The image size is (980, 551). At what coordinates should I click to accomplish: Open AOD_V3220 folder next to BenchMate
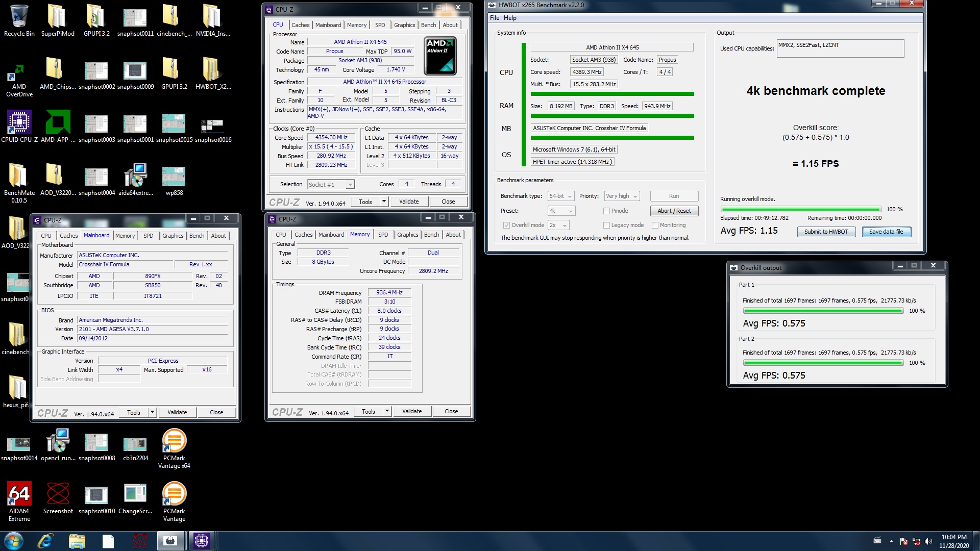58,179
